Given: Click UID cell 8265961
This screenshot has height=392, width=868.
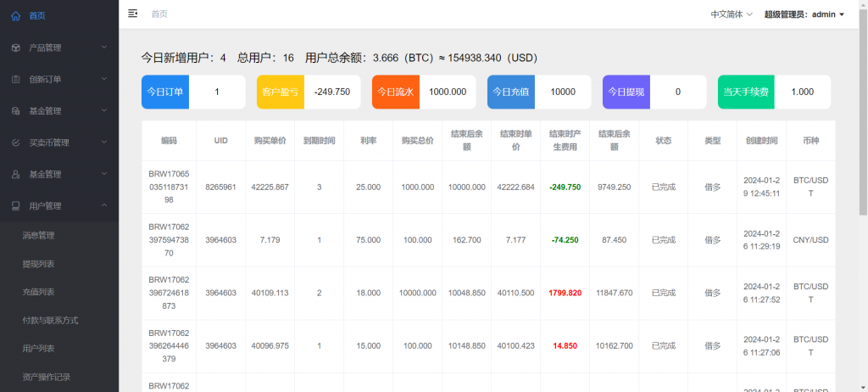Looking at the screenshot, I should click(x=221, y=188).
